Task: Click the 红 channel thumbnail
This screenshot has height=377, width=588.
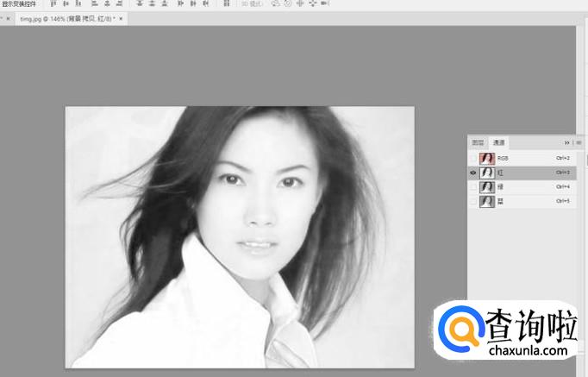Action: (x=487, y=173)
